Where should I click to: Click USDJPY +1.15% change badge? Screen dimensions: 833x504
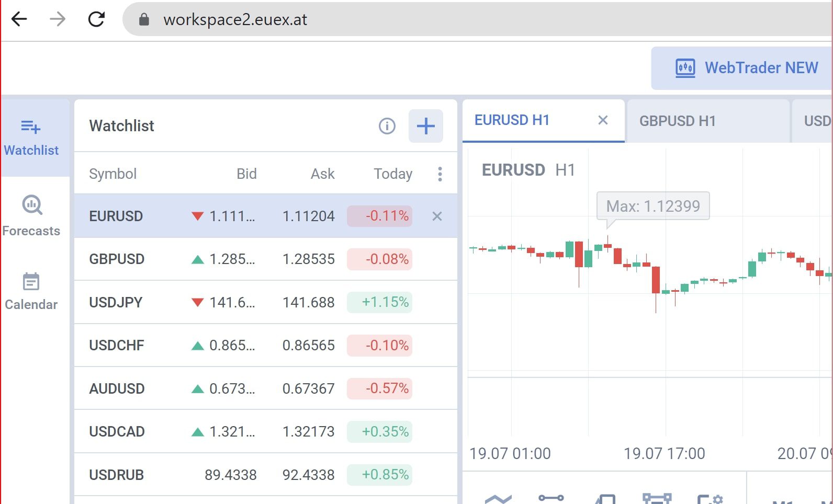(x=380, y=302)
